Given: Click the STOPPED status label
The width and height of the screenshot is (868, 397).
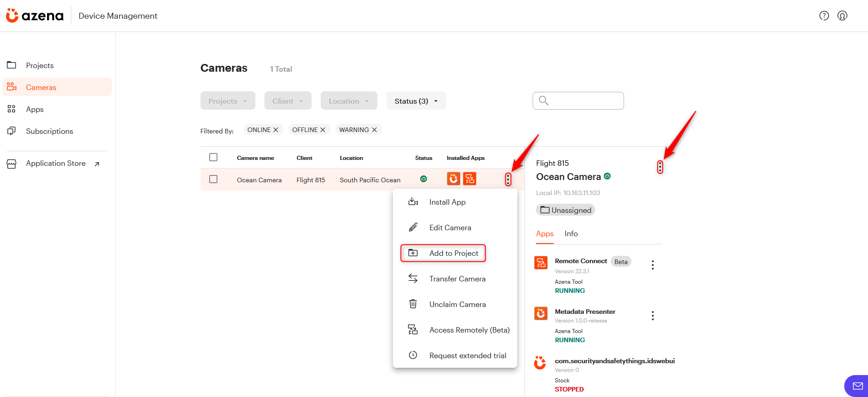Looking at the screenshot, I should [x=569, y=389].
